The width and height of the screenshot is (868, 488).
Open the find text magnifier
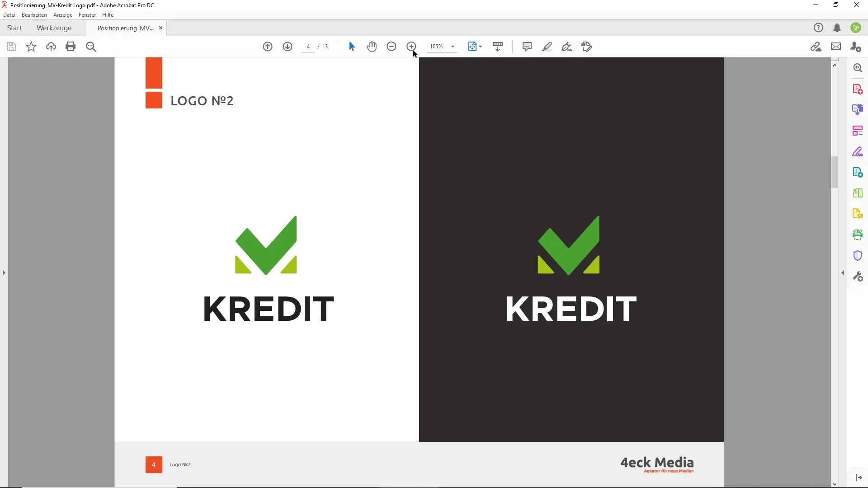[91, 47]
